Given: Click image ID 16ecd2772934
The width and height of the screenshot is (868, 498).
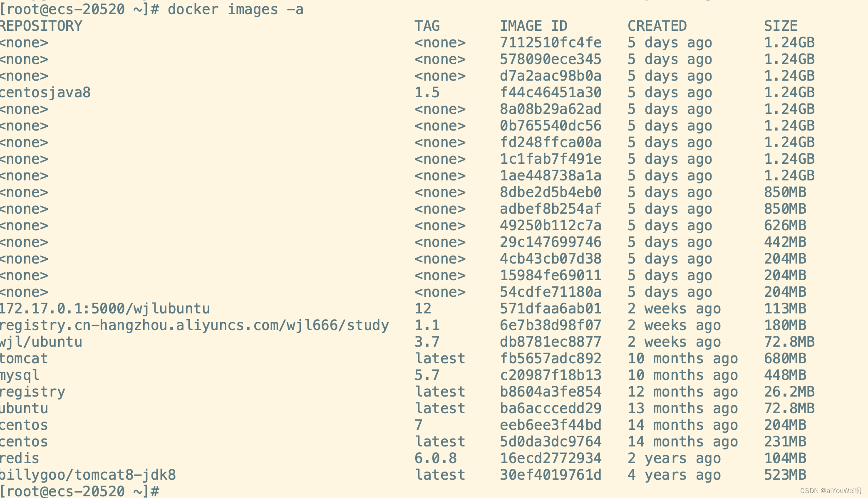Looking at the screenshot, I should click(551, 458).
